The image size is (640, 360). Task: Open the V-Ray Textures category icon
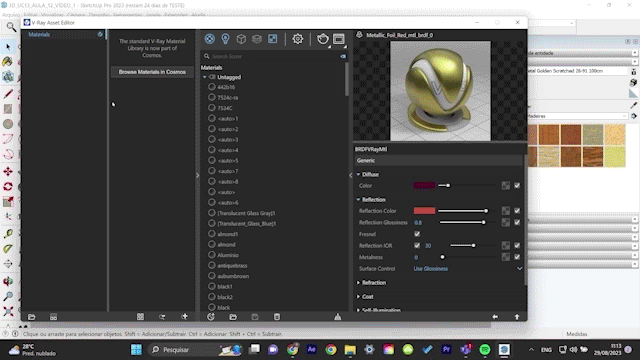click(272, 39)
